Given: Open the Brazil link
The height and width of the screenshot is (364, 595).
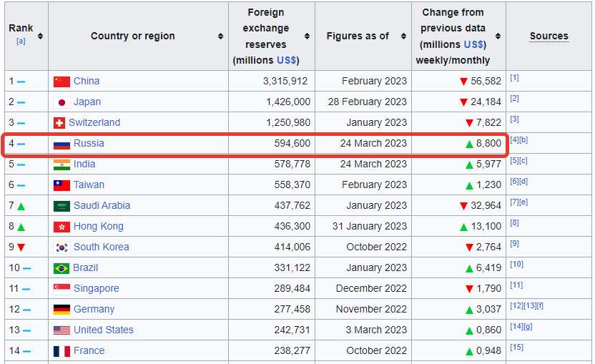Looking at the screenshot, I should point(85,268).
